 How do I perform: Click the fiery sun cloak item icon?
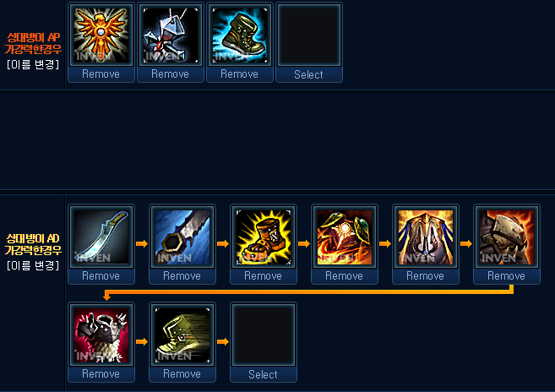click(345, 237)
